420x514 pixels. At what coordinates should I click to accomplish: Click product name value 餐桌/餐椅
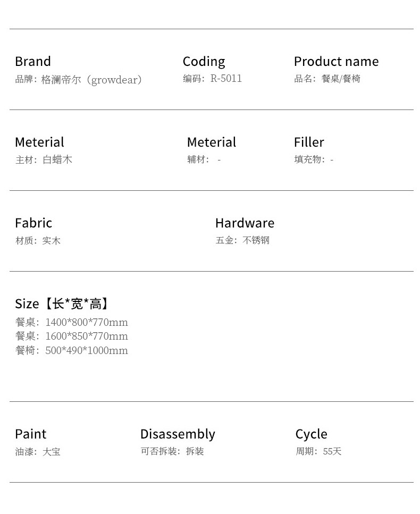341,79
